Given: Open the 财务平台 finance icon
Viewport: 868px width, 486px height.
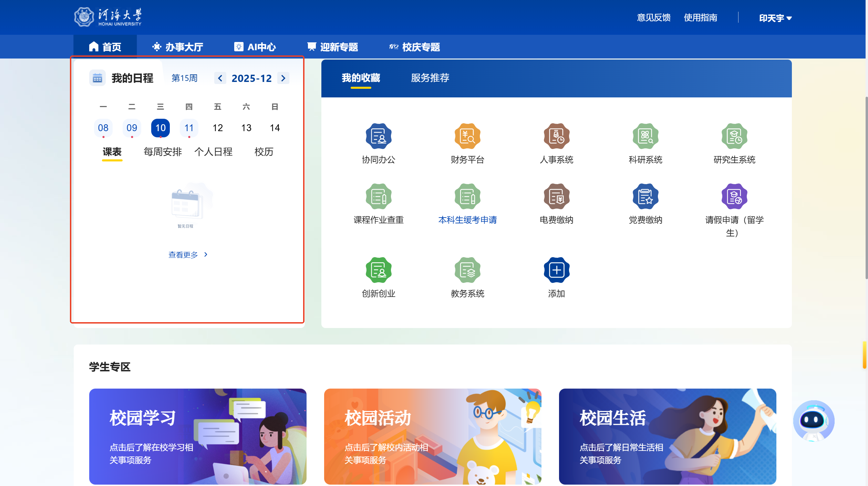Looking at the screenshot, I should (x=467, y=136).
